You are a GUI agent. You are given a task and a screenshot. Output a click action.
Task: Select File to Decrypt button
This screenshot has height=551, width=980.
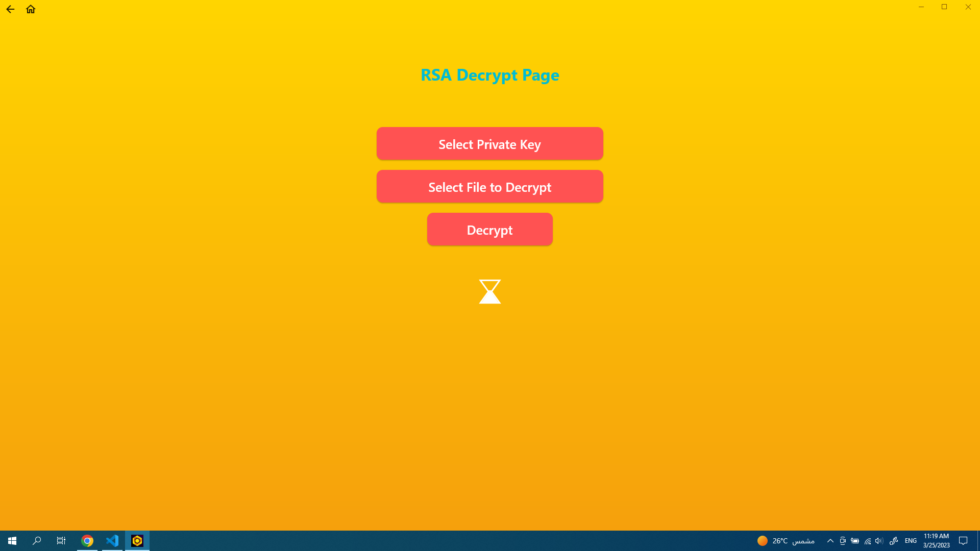point(490,186)
